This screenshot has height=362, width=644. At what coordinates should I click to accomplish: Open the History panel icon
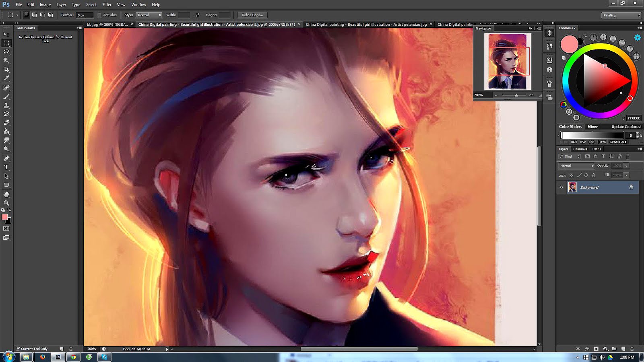pos(549,47)
